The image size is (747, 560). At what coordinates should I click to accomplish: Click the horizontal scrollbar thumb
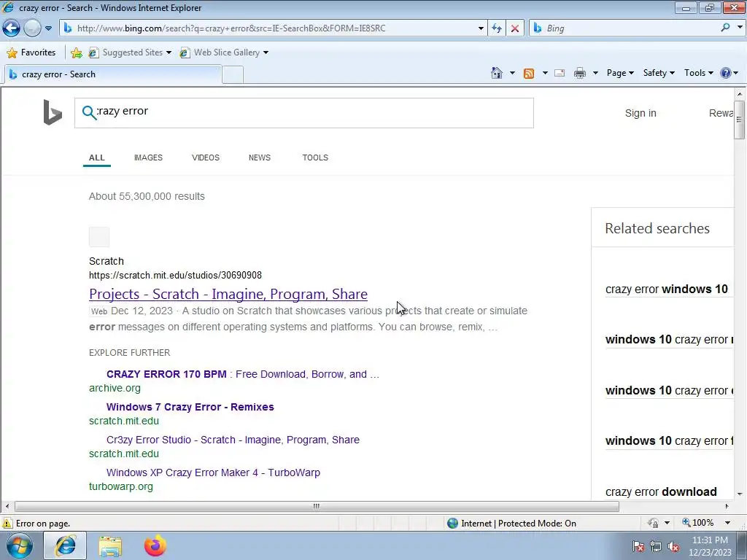pos(317,506)
